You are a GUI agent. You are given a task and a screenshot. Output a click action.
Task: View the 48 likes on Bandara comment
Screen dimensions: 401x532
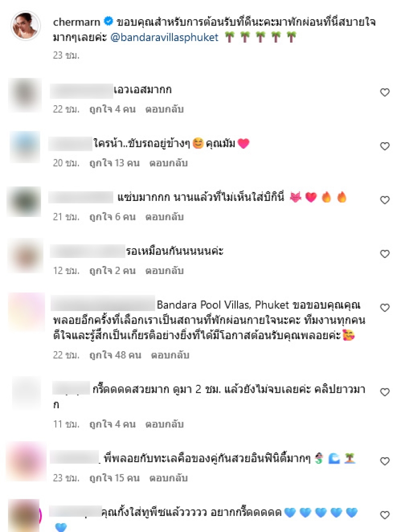pos(115,355)
